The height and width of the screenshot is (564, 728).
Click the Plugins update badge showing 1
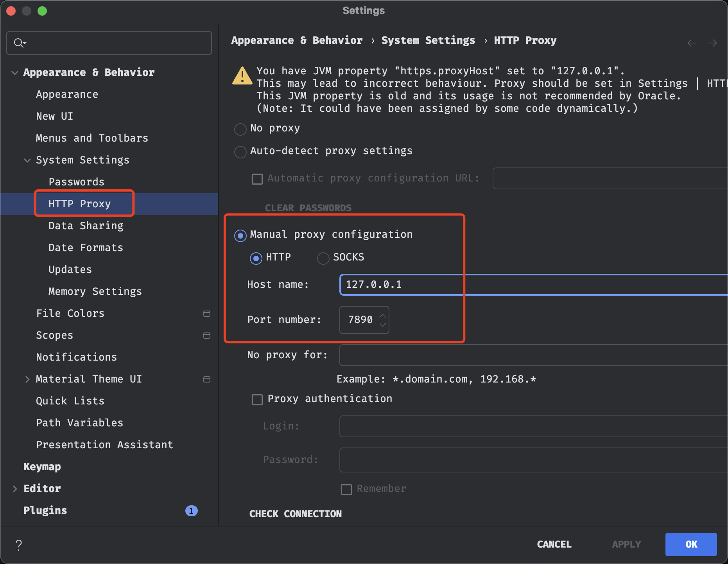click(x=191, y=511)
